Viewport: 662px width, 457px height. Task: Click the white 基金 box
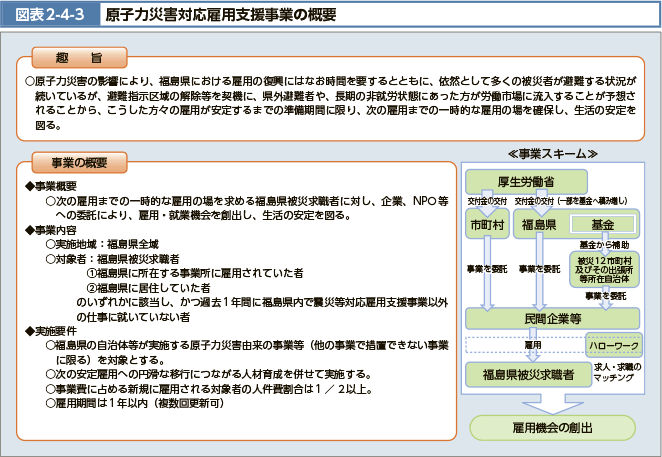pyautogui.click(x=603, y=224)
